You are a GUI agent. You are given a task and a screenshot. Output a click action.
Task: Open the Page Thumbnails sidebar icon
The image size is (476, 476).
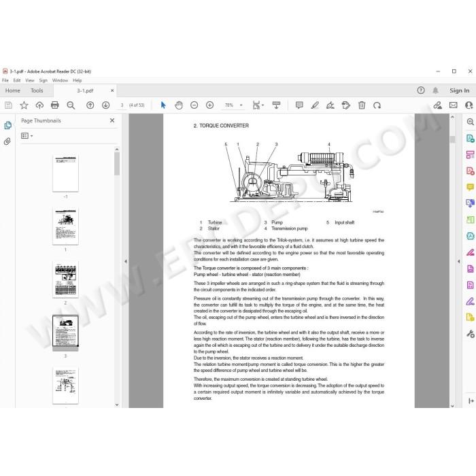point(8,125)
